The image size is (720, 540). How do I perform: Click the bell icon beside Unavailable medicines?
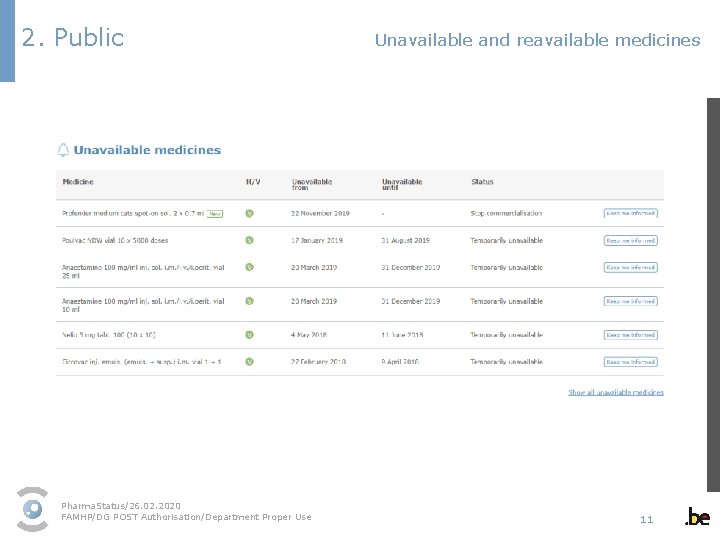click(x=63, y=150)
